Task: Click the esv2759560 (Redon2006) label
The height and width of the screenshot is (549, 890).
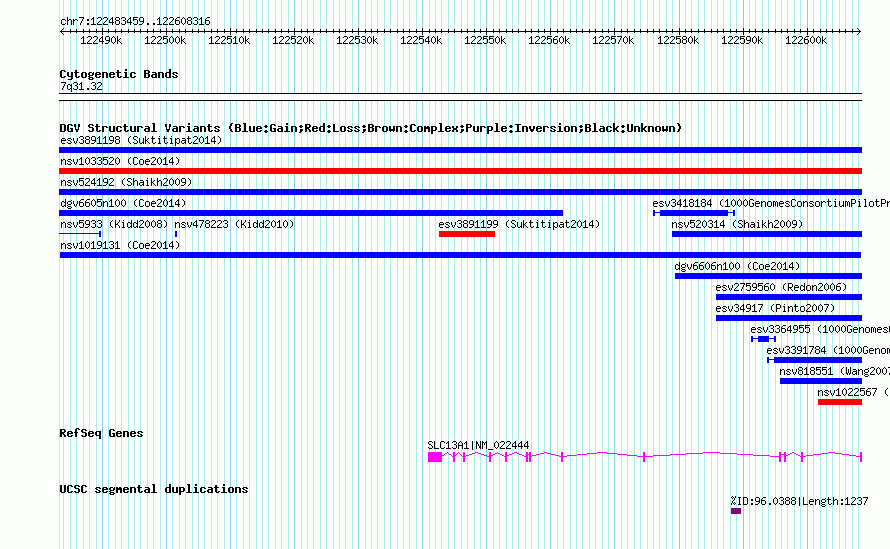Action: click(x=781, y=287)
